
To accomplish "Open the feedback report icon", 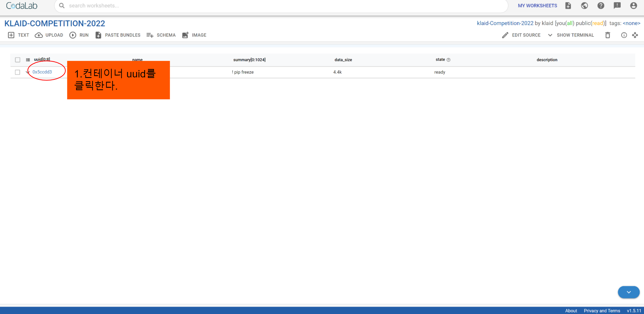I will click(617, 6).
